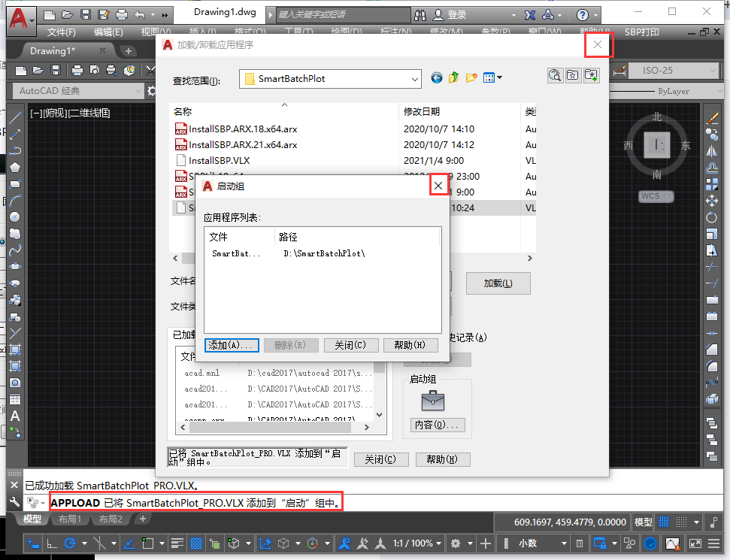Select the Polyline tool in left toolbar
The image size is (730, 560).
coord(15,151)
